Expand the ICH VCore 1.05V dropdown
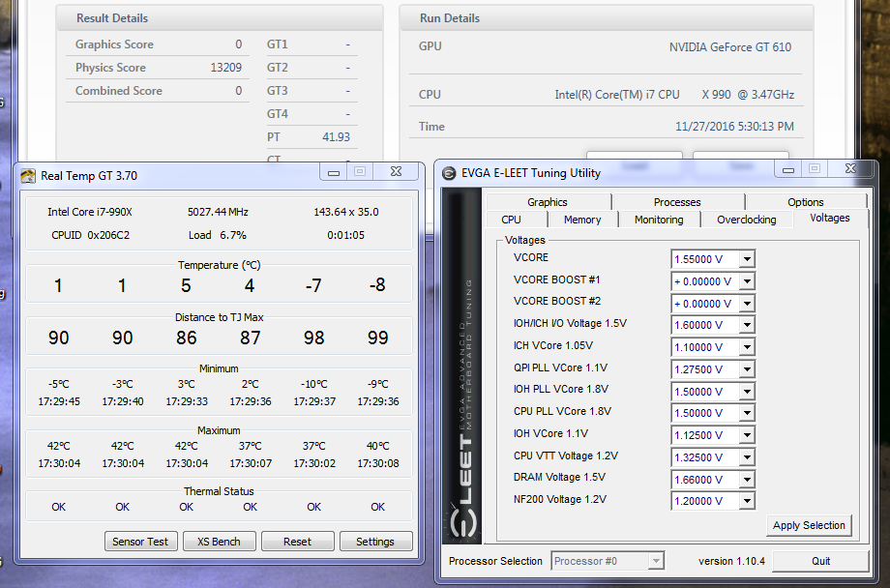This screenshot has height=588, width=890. 747,347
